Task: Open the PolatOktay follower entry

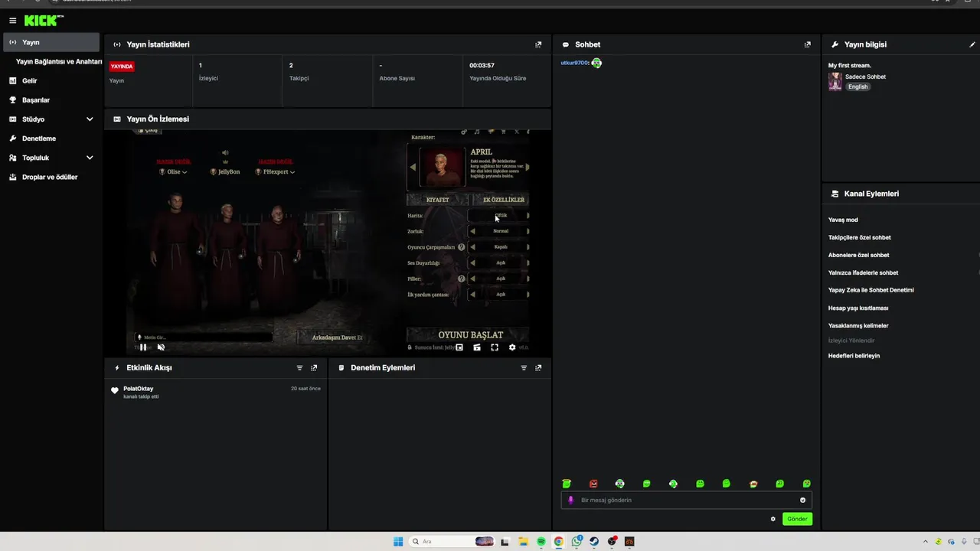Action: pyautogui.click(x=216, y=392)
